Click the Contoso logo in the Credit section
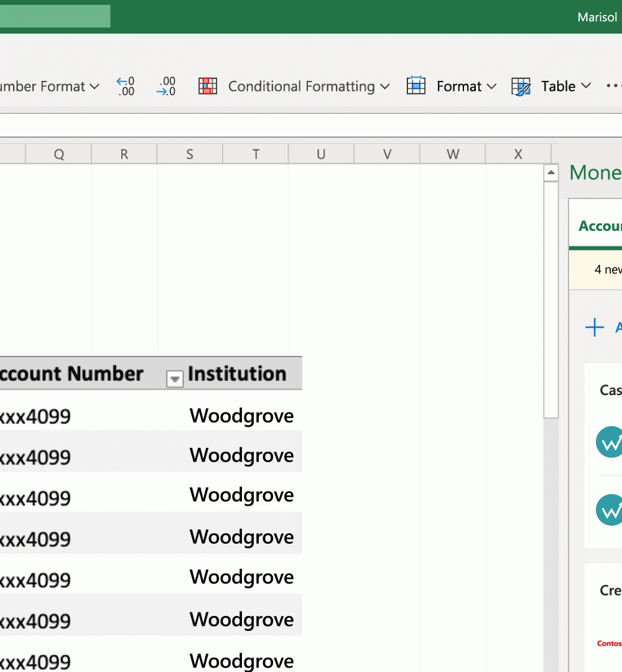Screen dimensions: 622x672 (609, 643)
